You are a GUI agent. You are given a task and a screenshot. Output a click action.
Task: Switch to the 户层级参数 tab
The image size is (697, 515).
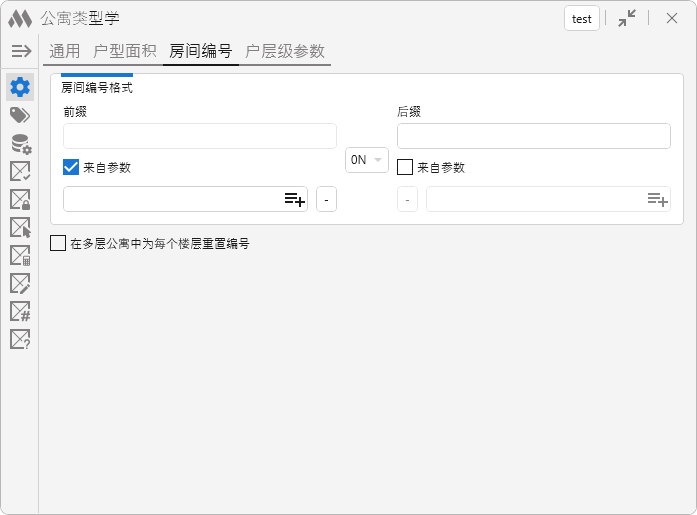pyautogui.click(x=285, y=51)
